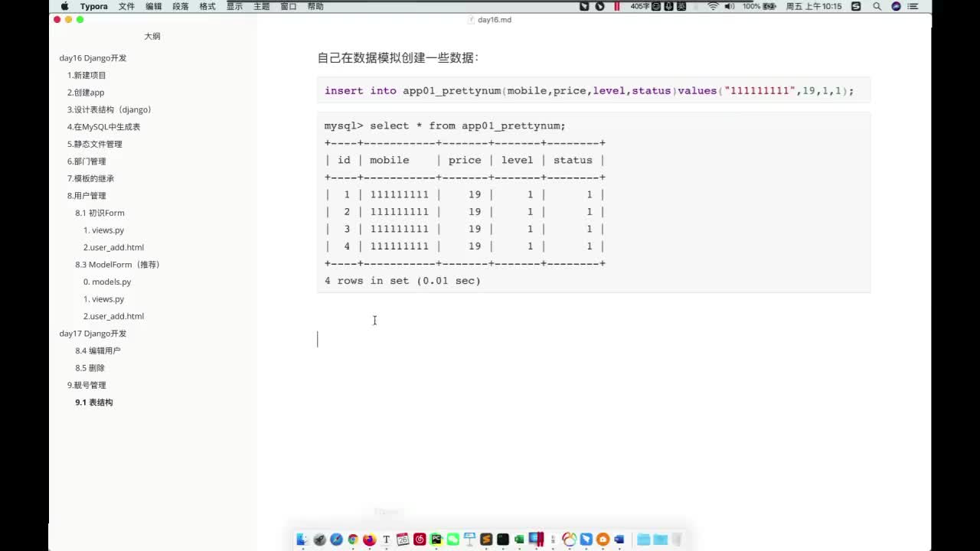Viewport: 980px width, 551px height.
Task: Select 0. models.py in the outline
Action: 107,282
